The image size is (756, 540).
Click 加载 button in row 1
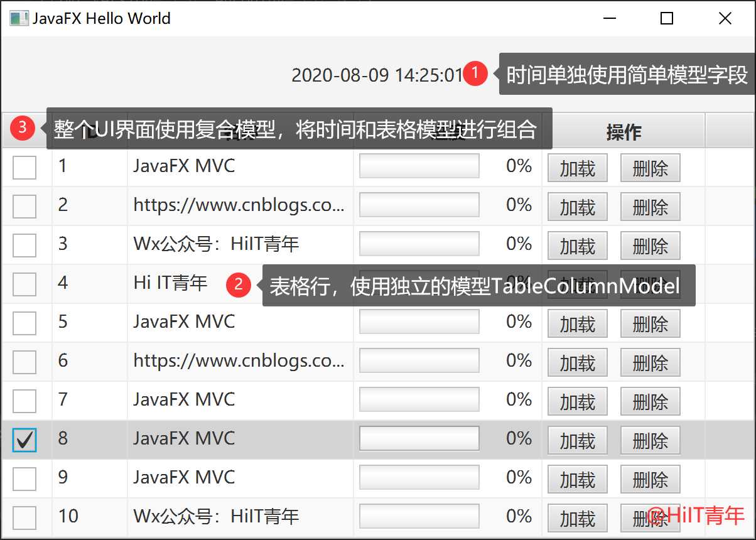577,168
